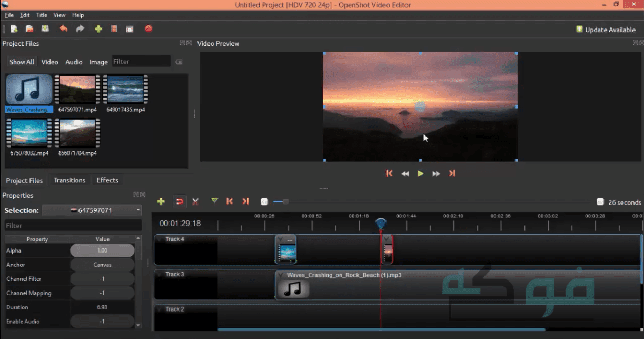The width and height of the screenshot is (644, 339).
Task: Click the New Project toolbar icon
Action: 14,29
